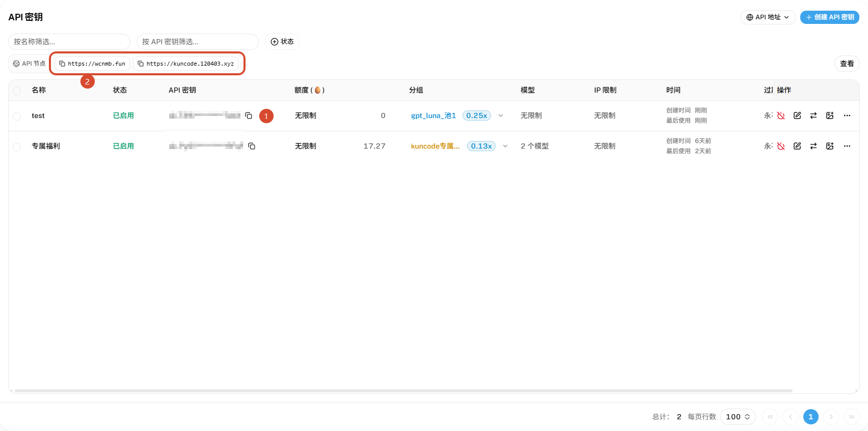Copy the https://kuncode.120403.xyz node address
The width and height of the screenshot is (868, 431).
coord(186,64)
